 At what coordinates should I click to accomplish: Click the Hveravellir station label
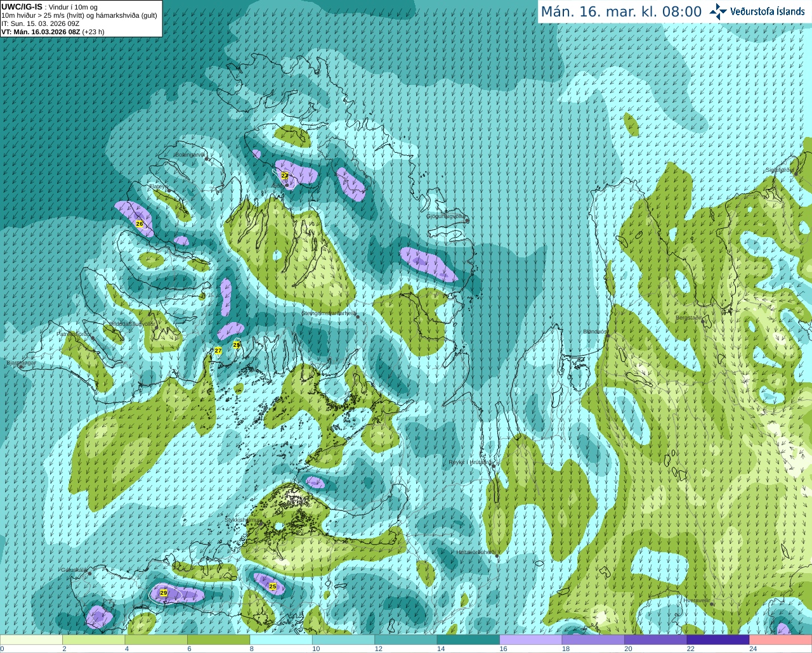(x=697, y=600)
